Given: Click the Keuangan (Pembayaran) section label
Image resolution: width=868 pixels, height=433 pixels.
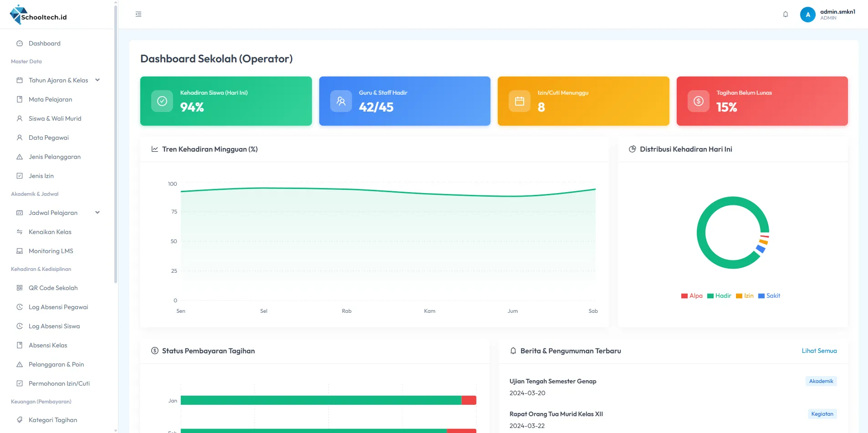Looking at the screenshot, I should point(41,402).
